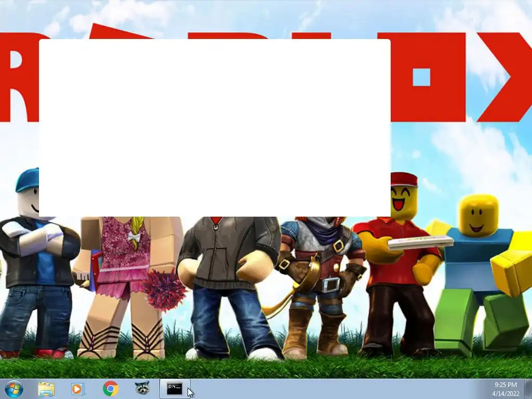Screen dimensions: 532x399
Task: Click the raccoon icon in the taskbar
Action: (142, 388)
